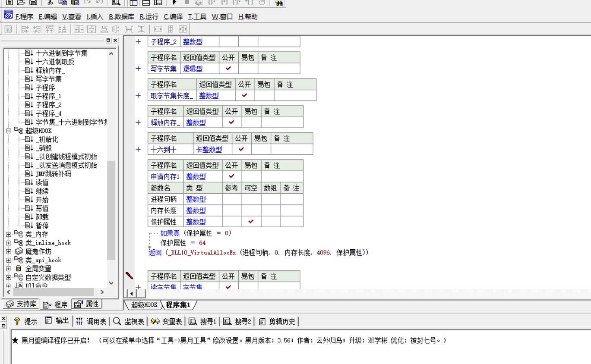Click the third window layout icon
This screenshot has width=591, height=364.
(x=158, y=2)
